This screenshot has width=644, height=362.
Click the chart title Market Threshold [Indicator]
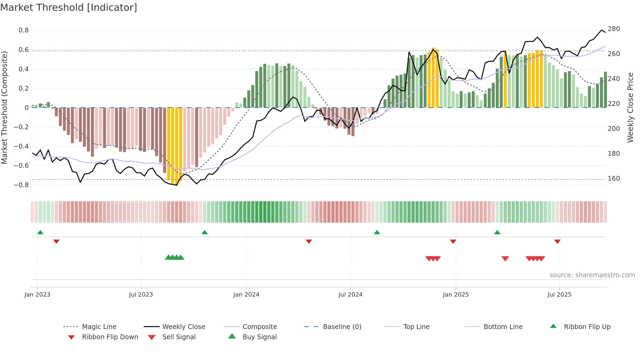[69, 8]
